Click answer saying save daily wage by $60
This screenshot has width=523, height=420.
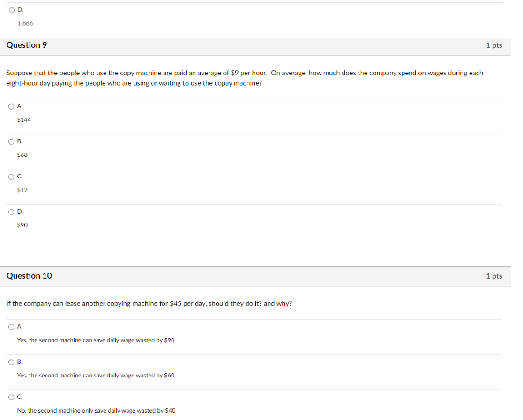(96, 375)
